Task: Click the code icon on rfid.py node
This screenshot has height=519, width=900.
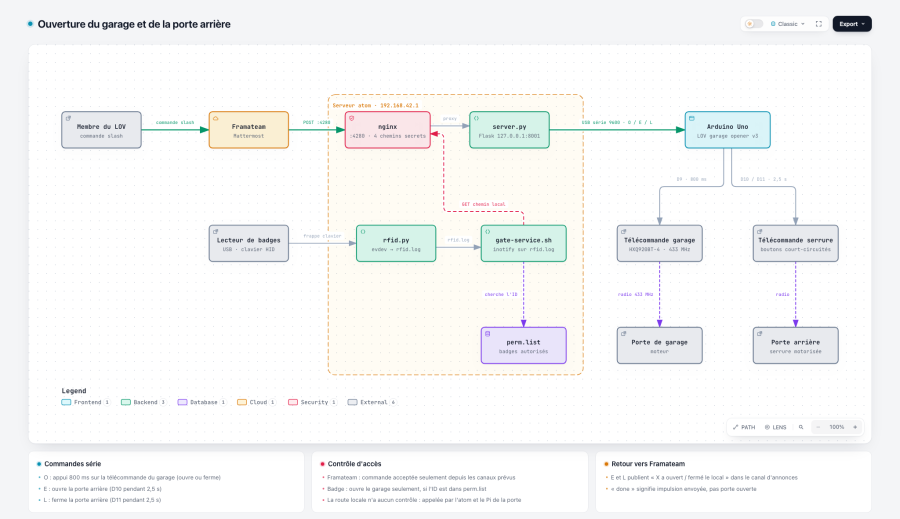Action: pyautogui.click(x=363, y=231)
